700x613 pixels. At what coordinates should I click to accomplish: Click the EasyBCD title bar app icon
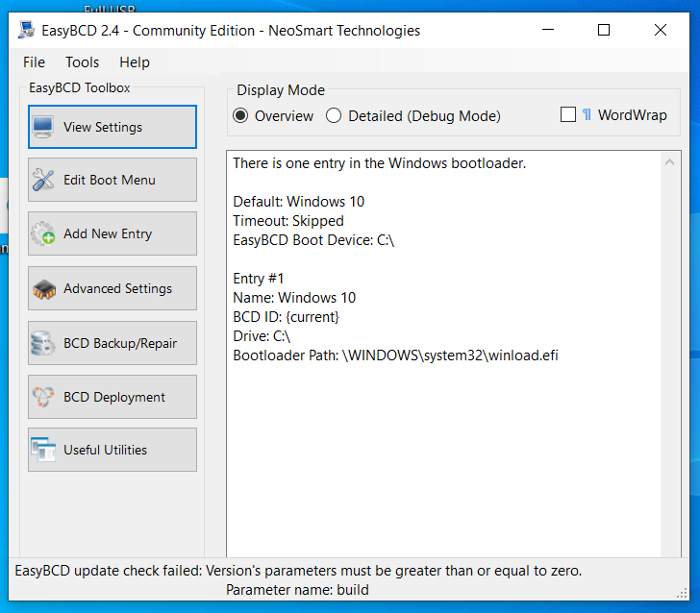tap(26, 31)
